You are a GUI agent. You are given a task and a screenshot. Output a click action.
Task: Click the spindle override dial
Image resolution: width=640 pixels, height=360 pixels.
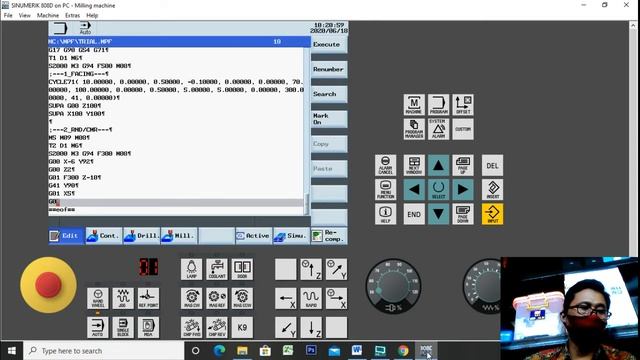pos(393,287)
